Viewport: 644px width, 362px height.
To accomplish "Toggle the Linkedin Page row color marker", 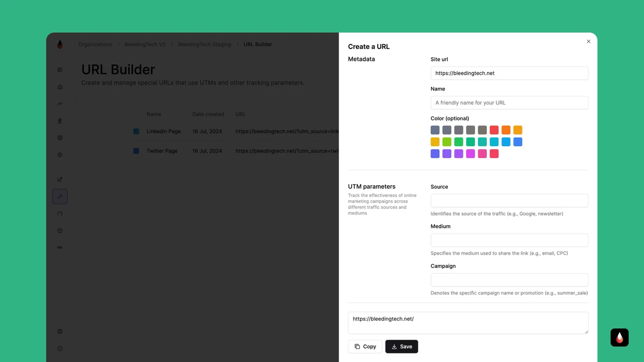I will click(136, 131).
